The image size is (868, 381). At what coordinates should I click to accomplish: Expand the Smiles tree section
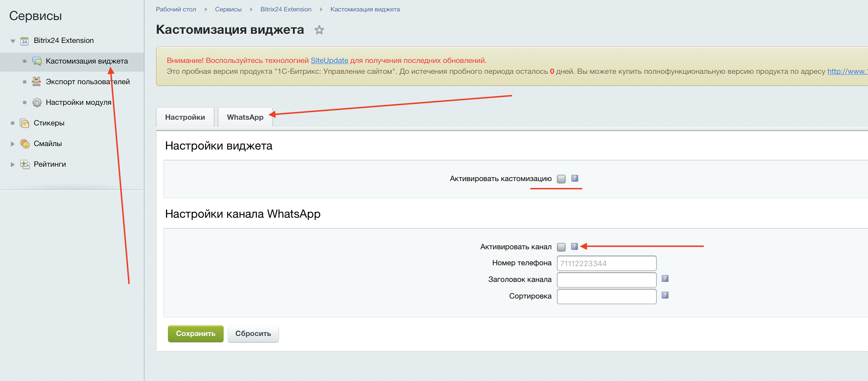click(13, 144)
